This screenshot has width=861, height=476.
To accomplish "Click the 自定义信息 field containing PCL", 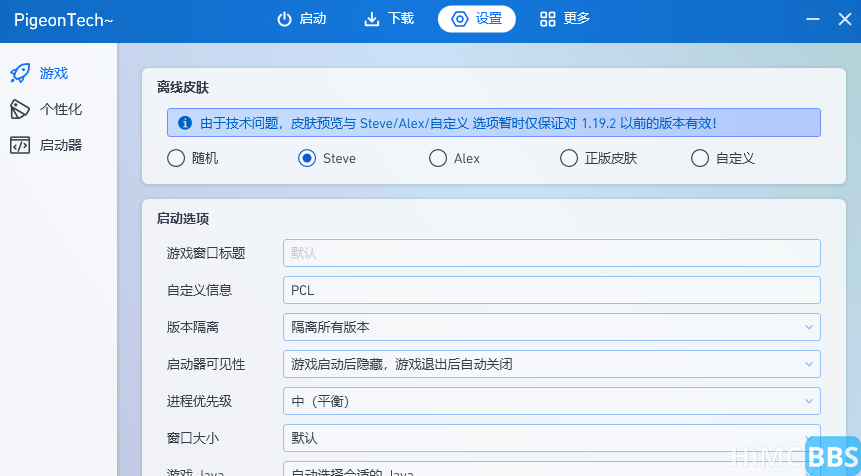I will click(x=552, y=290).
